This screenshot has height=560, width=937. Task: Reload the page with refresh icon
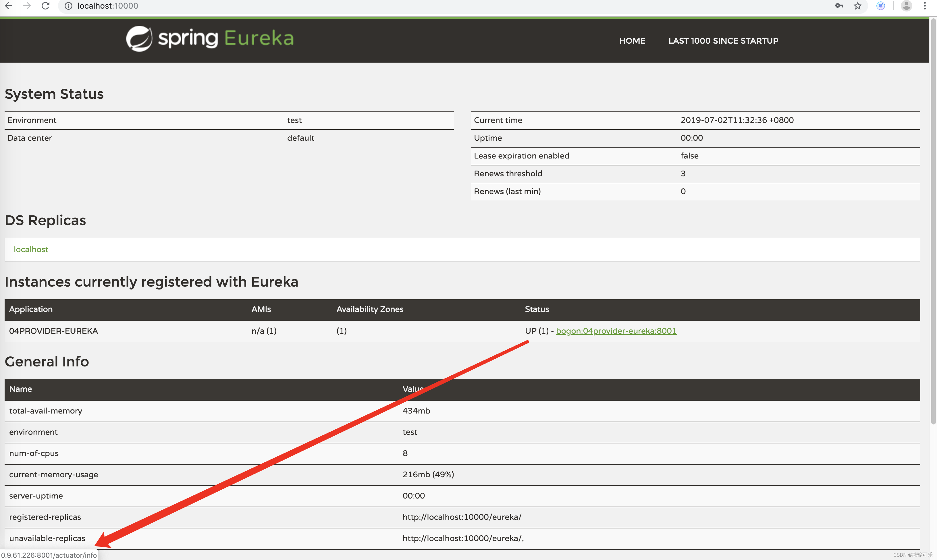(45, 6)
